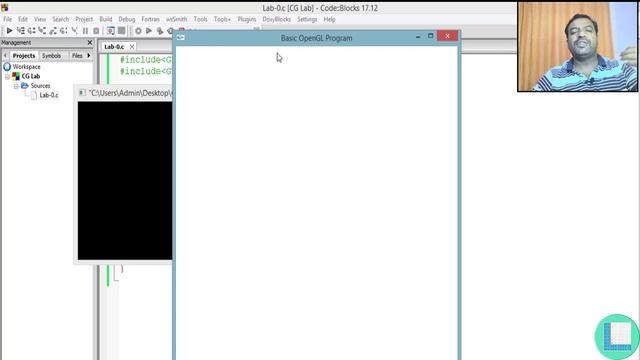Open the wxSmith menu
Screen dimensions: 640x360
pos(176,19)
